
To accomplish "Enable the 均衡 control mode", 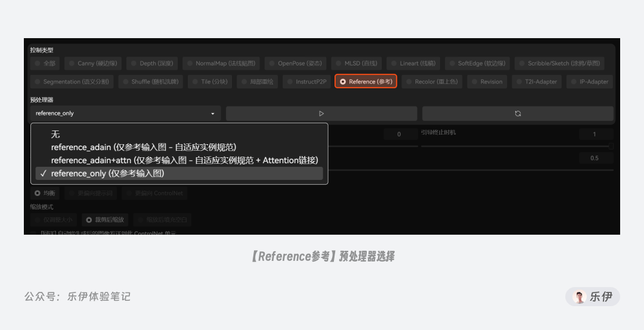I will tap(45, 193).
